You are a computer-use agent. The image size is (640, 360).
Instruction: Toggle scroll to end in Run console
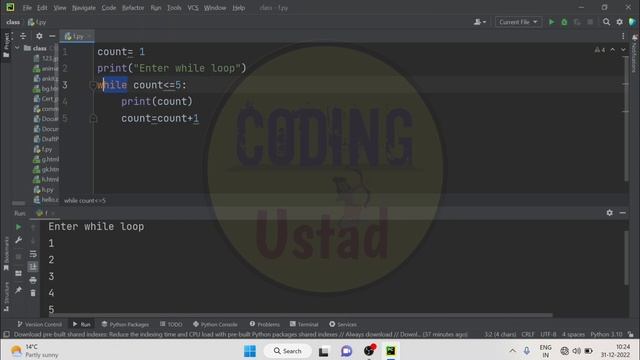[x=33, y=267]
